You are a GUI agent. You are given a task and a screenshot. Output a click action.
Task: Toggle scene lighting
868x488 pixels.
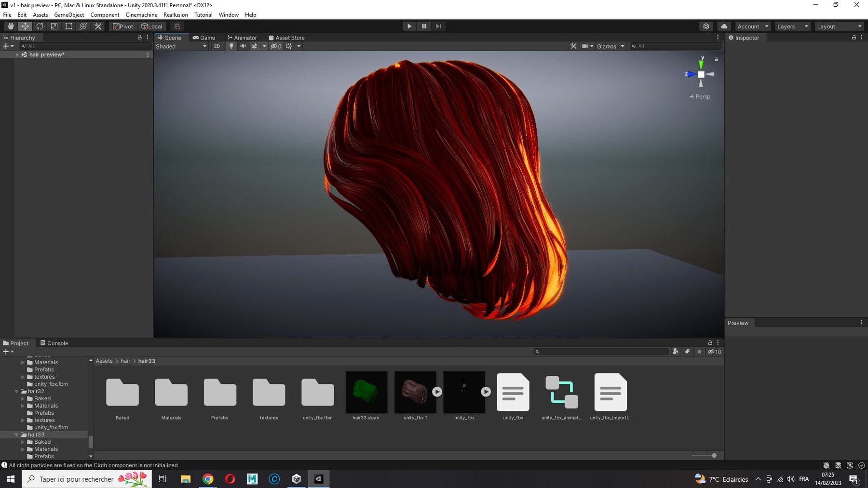(x=231, y=46)
